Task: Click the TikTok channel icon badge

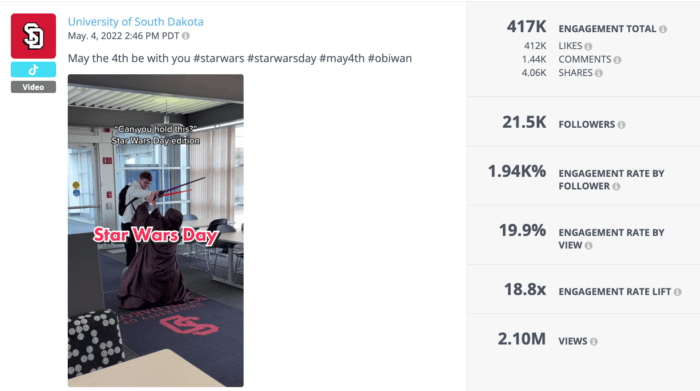Action: pos(33,70)
